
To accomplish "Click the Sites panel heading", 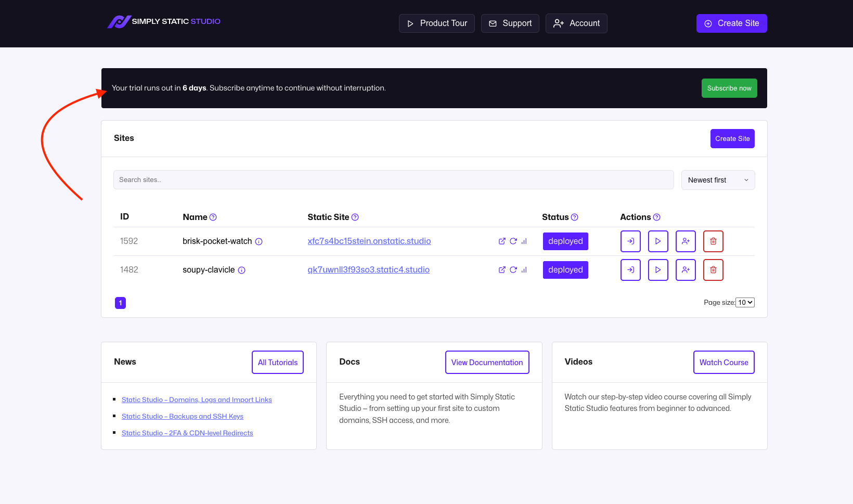I will (x=124, y=138).
